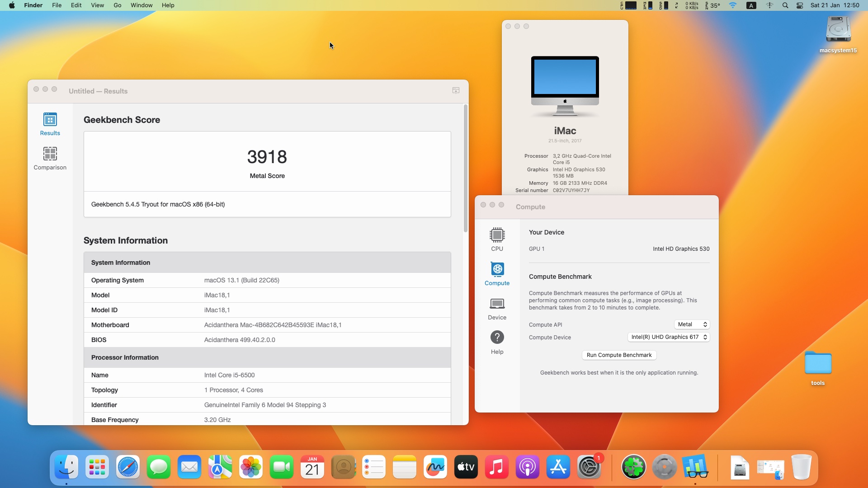Launch Freeform from the dock
The width and height of the screenshot is (868, 488).
(435, 467)
